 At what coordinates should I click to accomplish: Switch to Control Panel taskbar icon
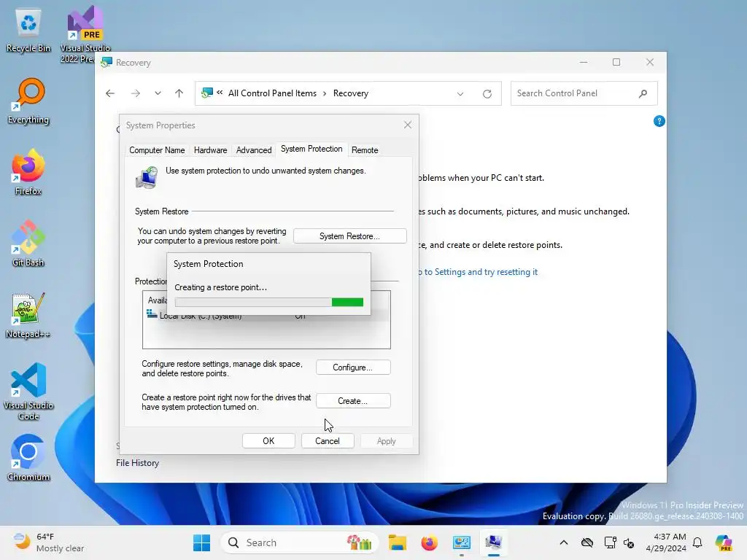click(x=462, y=542)
